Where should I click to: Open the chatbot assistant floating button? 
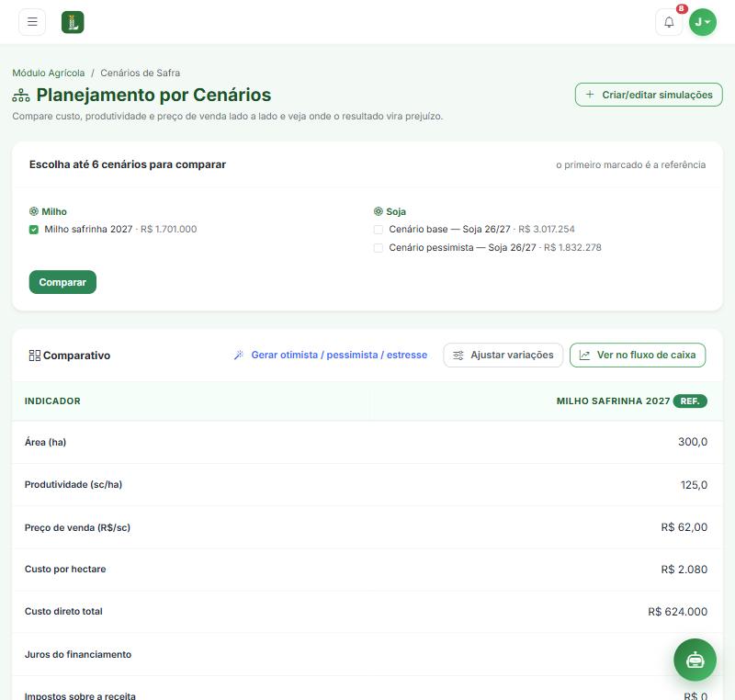pos(695,660)
